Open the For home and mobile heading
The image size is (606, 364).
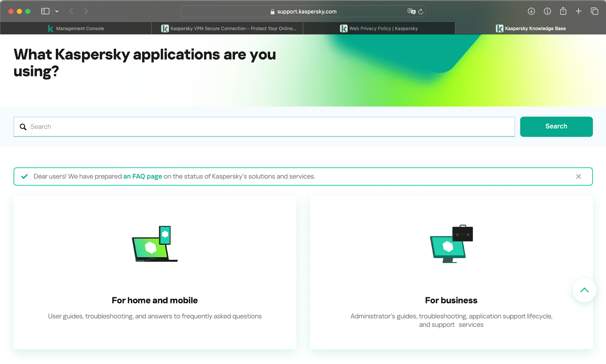pos(155,300)
